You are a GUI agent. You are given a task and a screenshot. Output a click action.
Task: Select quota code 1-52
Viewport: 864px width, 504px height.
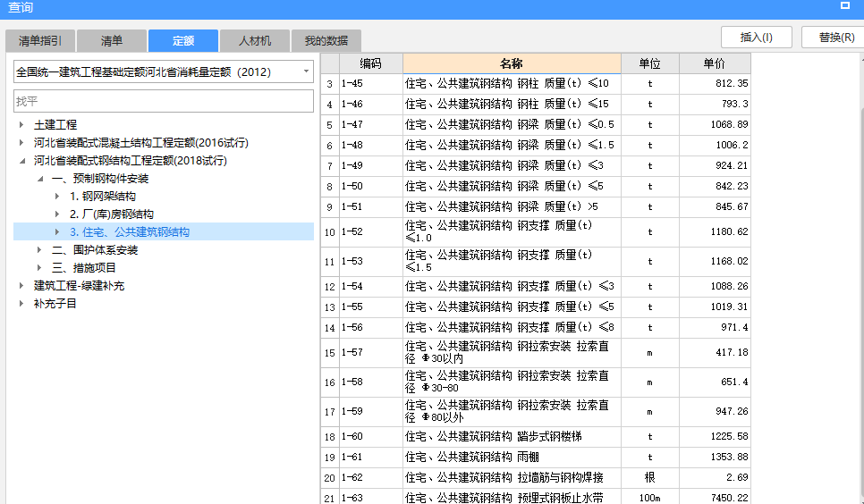tap(371, 232)
